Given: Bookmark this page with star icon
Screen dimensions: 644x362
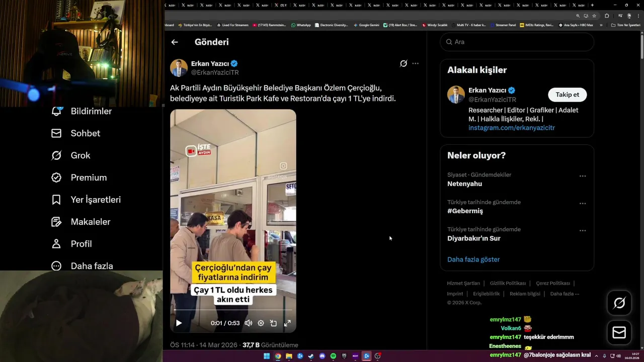Looking at the screenshot, I should pos(594,16).
